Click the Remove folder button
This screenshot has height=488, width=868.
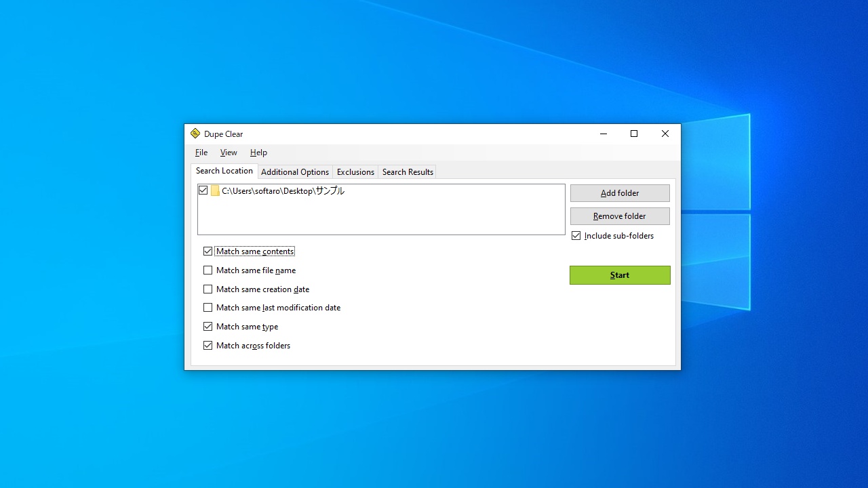click(620, 216)
